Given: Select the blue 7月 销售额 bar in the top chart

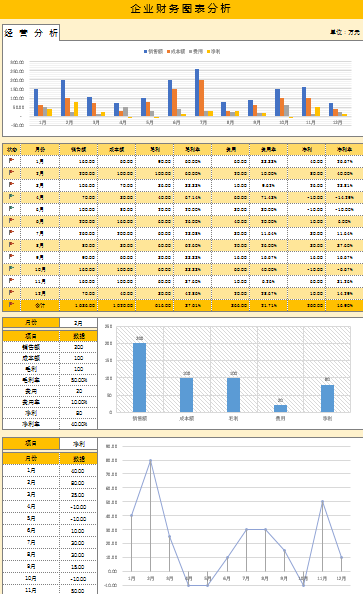Looking at the screenshot, I should click(197, 92).
